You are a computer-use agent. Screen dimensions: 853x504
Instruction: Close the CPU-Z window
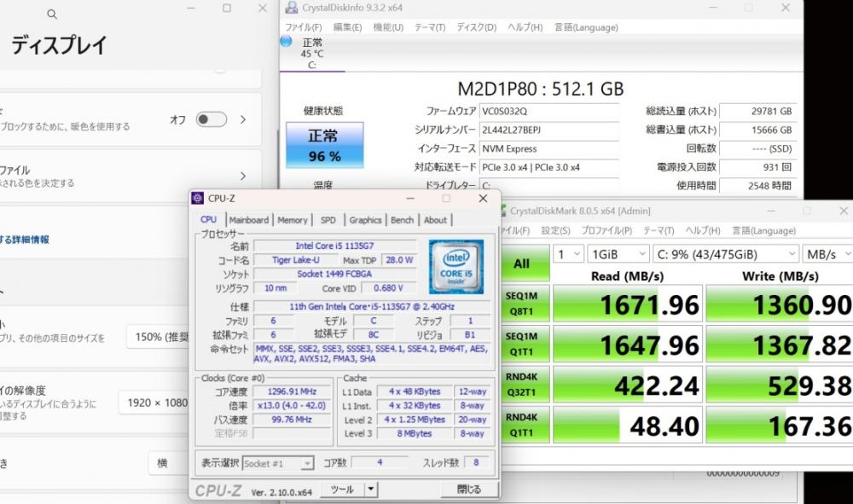point(483,199)
